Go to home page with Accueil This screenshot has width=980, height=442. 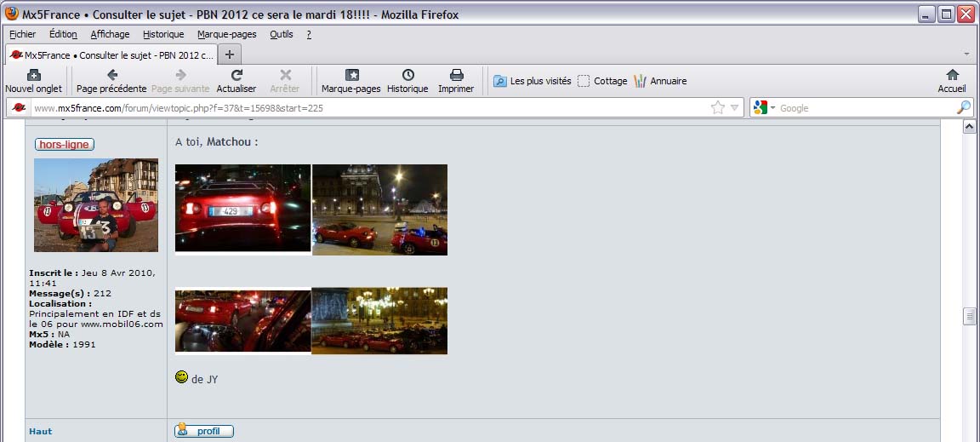952,82
